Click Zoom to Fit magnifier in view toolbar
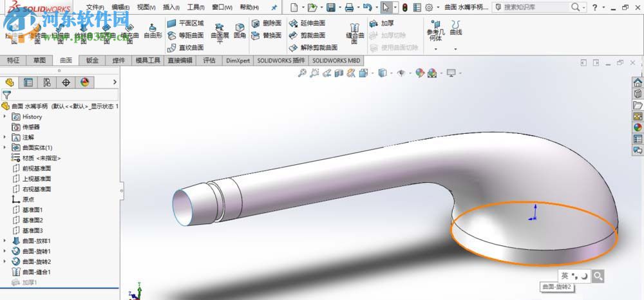 [x=302, y=73]
